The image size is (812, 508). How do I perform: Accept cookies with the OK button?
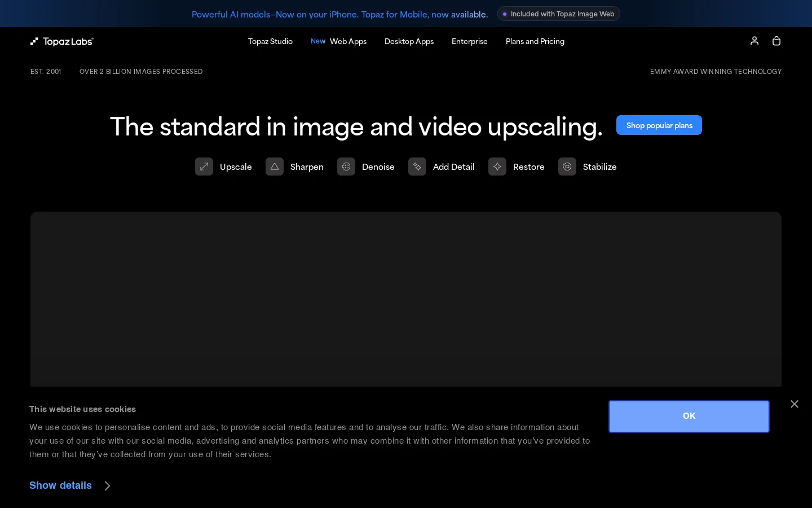(x=689, y=417)
